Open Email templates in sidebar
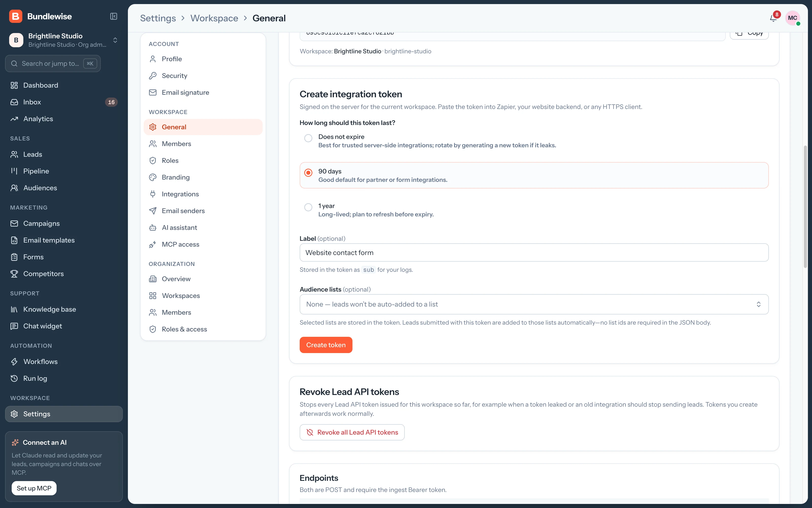812x508 pixels. [64, 240]
